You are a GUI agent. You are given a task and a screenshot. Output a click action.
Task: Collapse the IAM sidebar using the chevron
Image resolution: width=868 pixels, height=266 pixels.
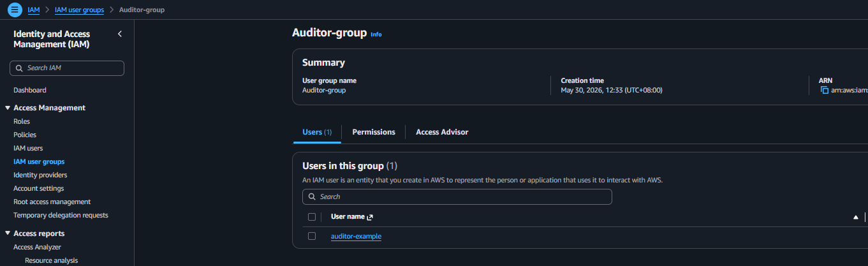coord(120,34)
